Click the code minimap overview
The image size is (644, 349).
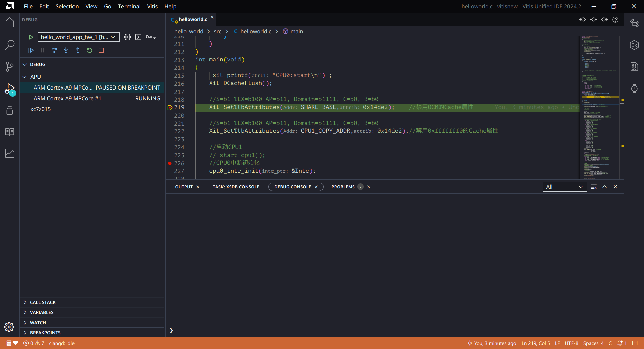click(x=599, y=107)
